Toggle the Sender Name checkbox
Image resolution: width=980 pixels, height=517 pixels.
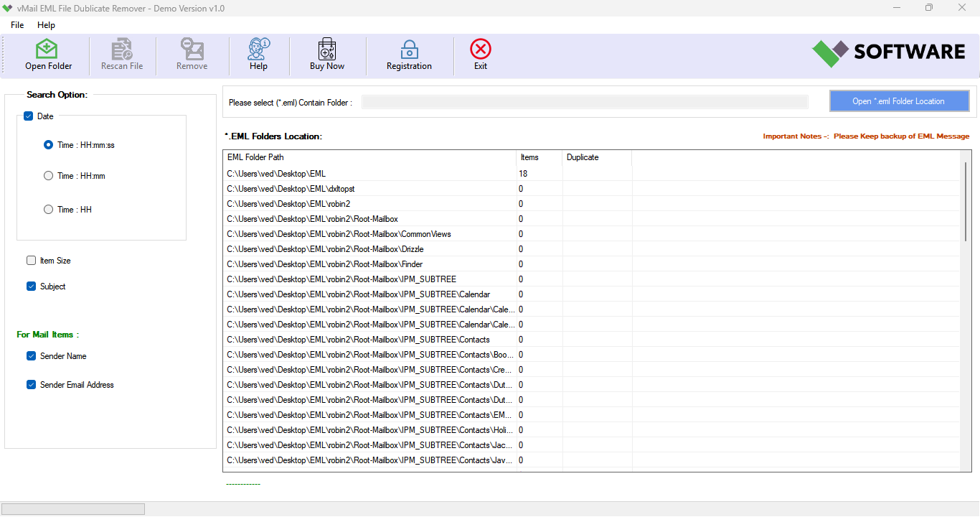click(31, 356)
